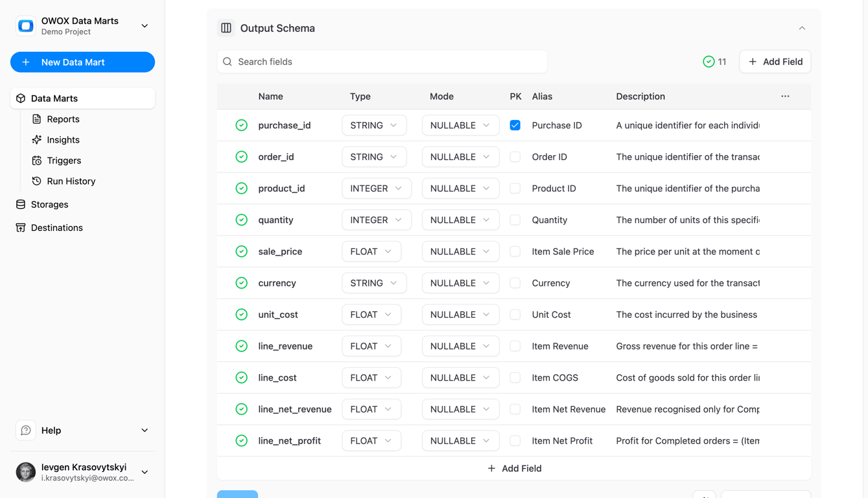
Task: Mark product_id as primary key
Action: pyautogui.click(x=515, y=188)
